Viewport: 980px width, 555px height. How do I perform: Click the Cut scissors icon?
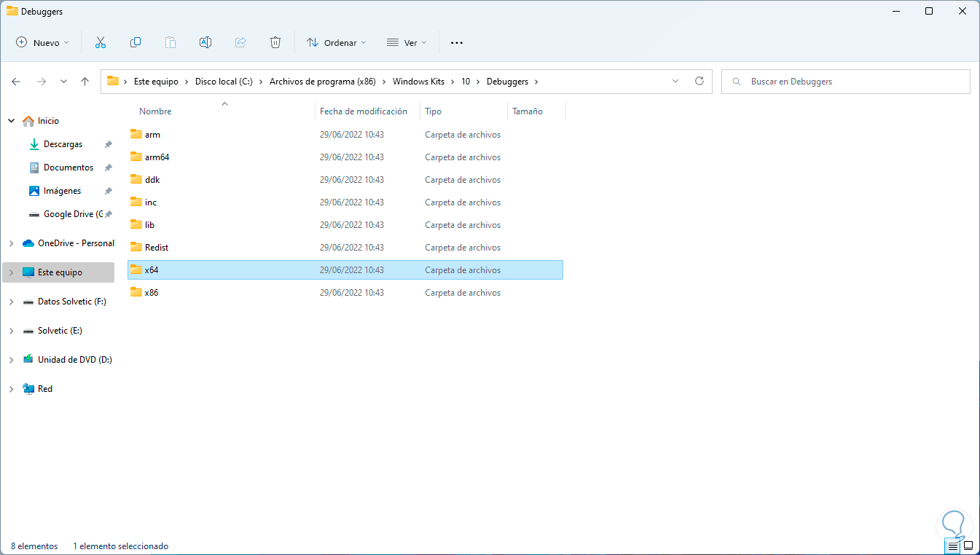[101, 43]
